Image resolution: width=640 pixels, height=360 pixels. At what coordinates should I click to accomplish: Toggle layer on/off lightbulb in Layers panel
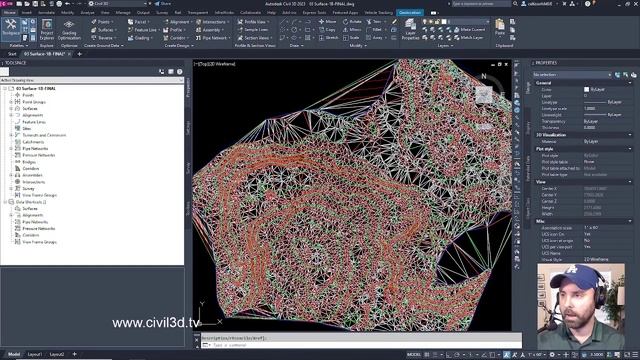[x=425, y=22]
